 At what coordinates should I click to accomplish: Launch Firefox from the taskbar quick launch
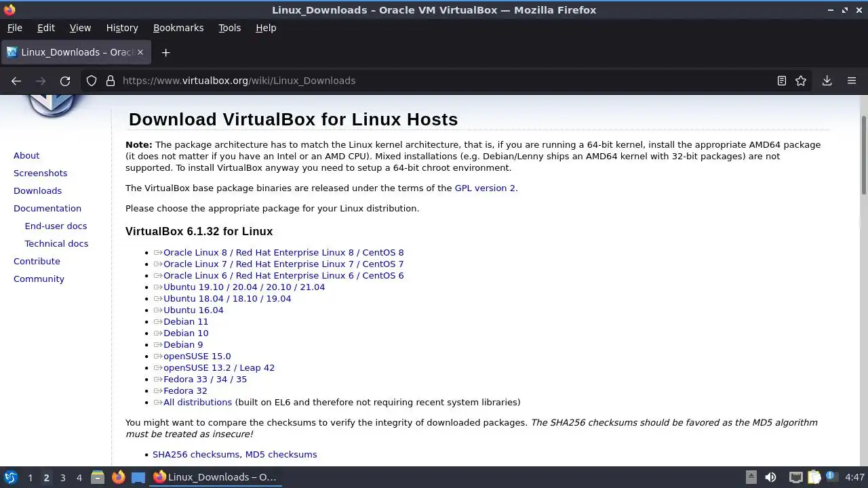(118, 477)
